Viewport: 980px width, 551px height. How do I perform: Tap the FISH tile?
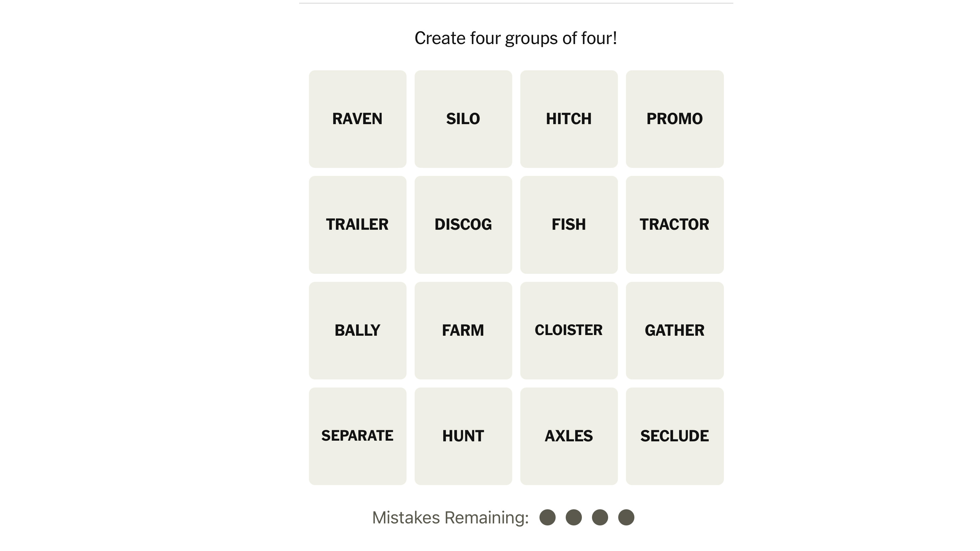pos(569,225)
